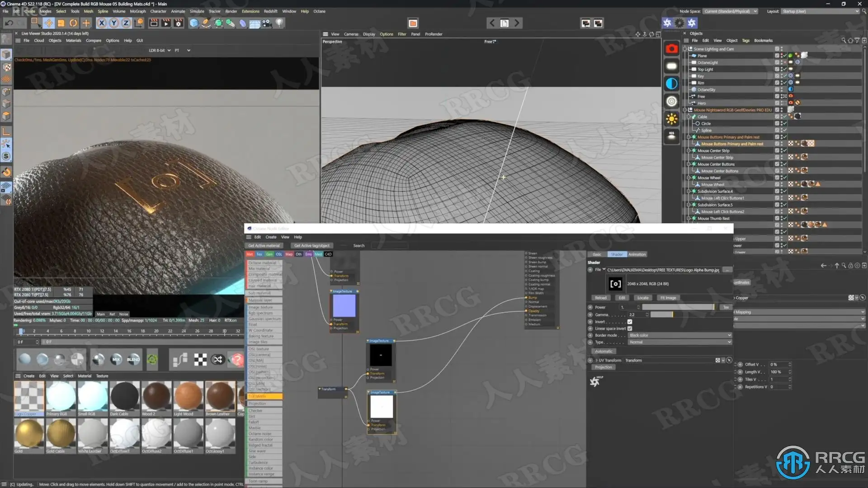Toggle visibility dots of Plane object
Screen dimensions: 868x488
(781, 56)
